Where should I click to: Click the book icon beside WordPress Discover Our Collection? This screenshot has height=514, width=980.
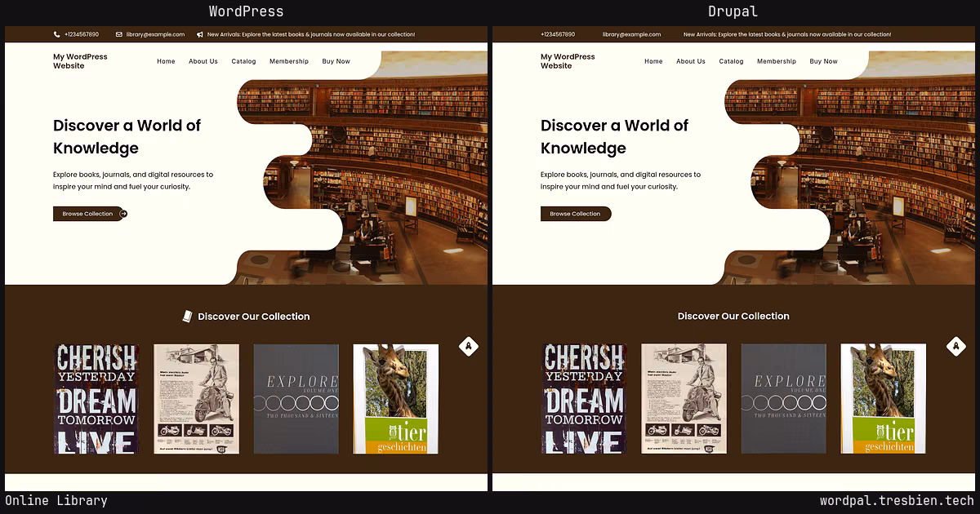coord(188,316)
